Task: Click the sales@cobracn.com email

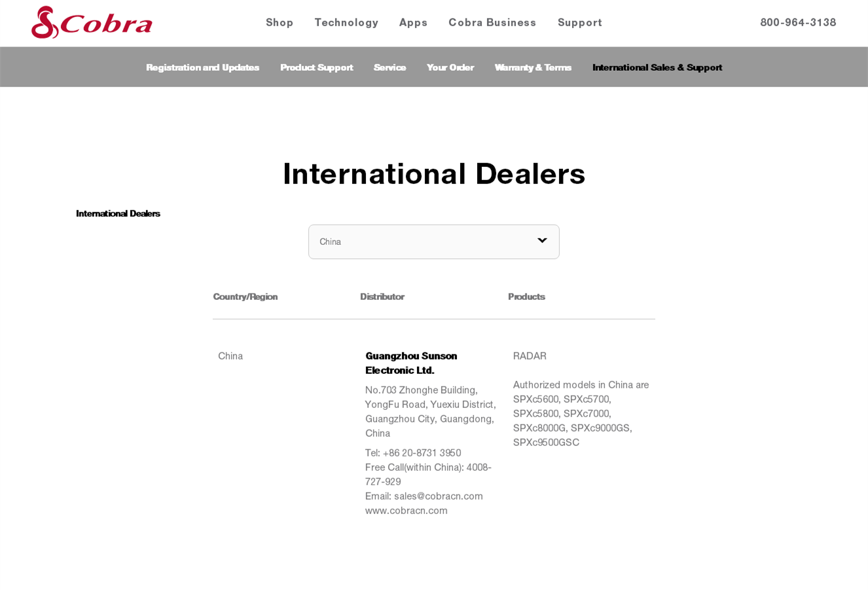Action: pos(438,496)
